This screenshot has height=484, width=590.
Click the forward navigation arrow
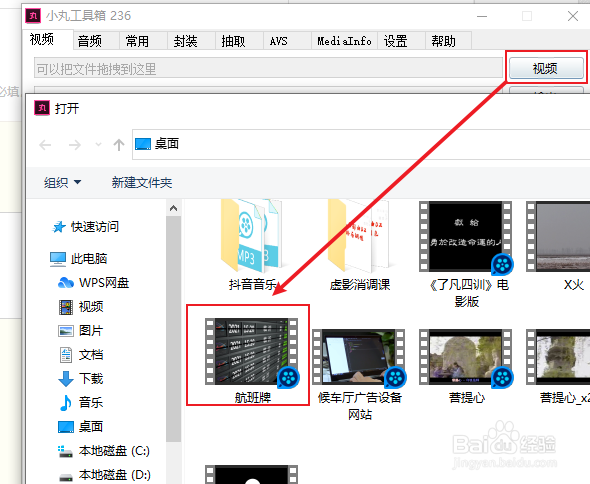75,145
